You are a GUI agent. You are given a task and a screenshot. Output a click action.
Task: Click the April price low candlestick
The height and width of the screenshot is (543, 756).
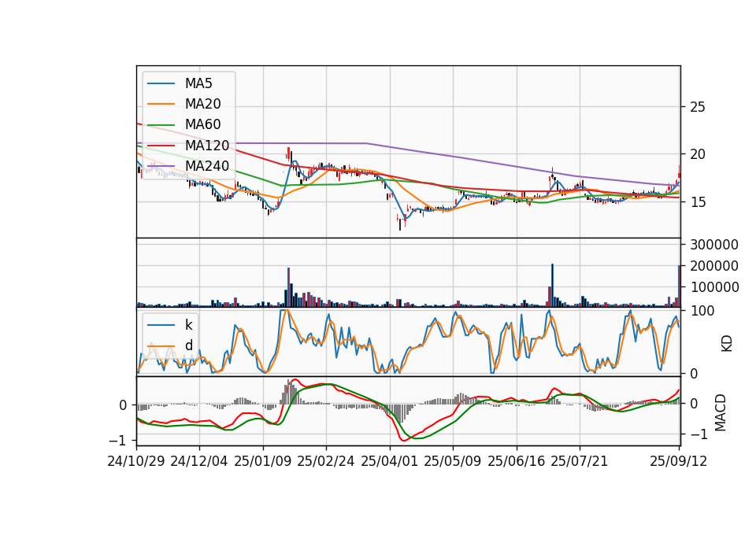[400, 223]
